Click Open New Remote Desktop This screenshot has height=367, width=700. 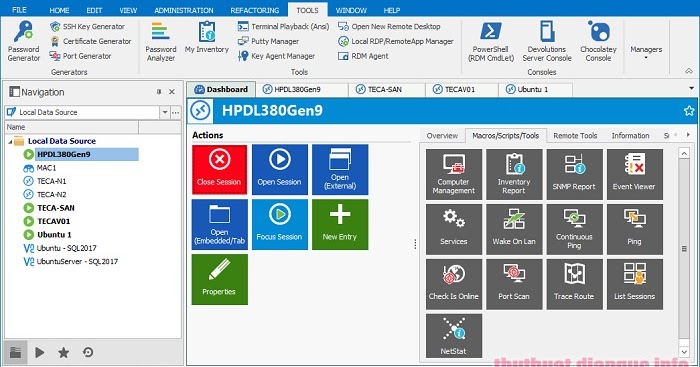click(x=389, y=26)
